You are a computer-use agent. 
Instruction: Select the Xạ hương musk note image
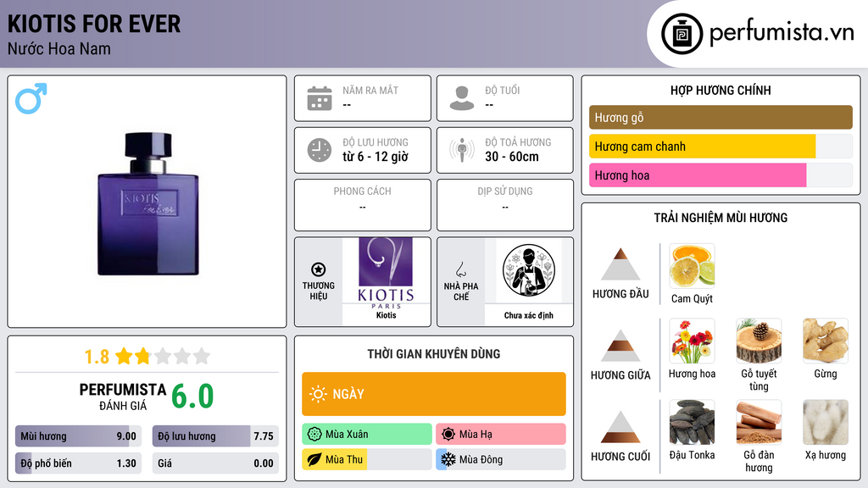826,422
